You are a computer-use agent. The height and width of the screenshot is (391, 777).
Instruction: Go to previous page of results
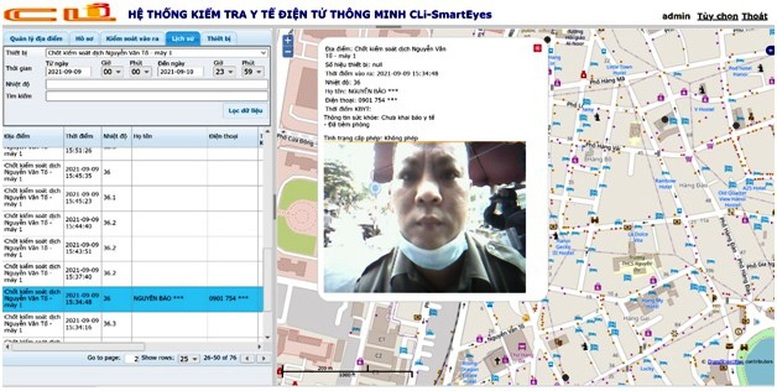(247, 358)
